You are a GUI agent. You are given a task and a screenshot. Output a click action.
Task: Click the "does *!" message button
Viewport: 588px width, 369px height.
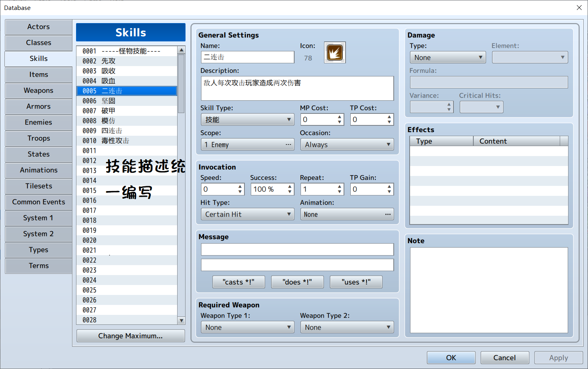pyautogui.click(x=297, y=282)
